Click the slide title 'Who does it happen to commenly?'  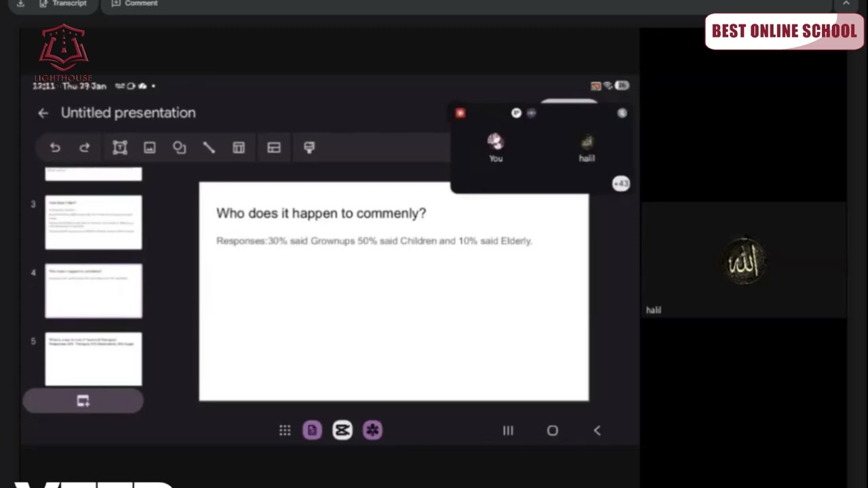[x=321, y=213]
